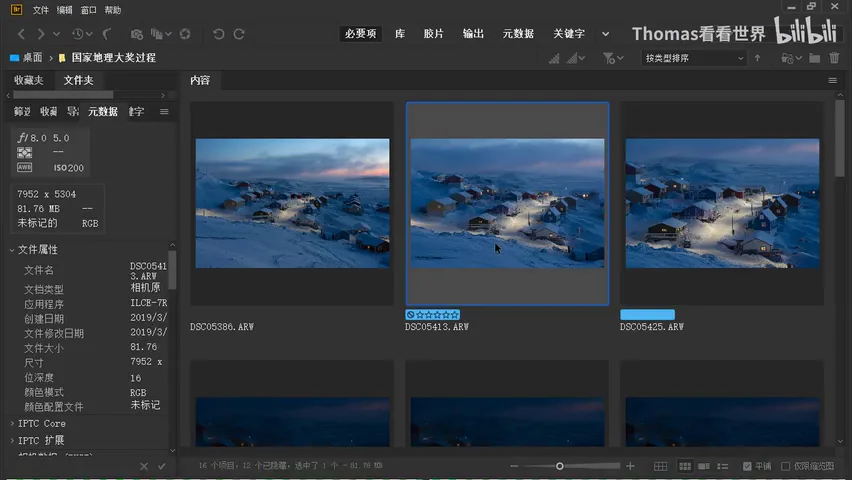This screenshot has width=852, height=480.
Task: Click the 内容 panel tab
Action: (x=200, y=80)
